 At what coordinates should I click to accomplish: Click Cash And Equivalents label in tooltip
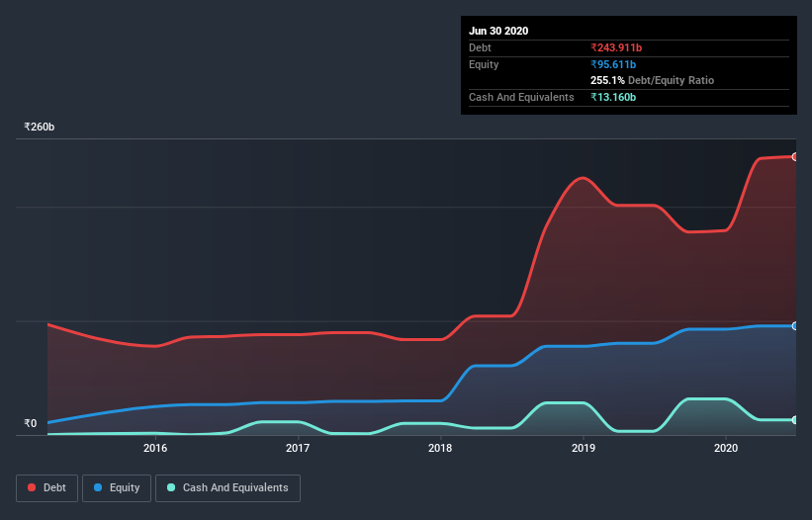[x=521, y=97]
